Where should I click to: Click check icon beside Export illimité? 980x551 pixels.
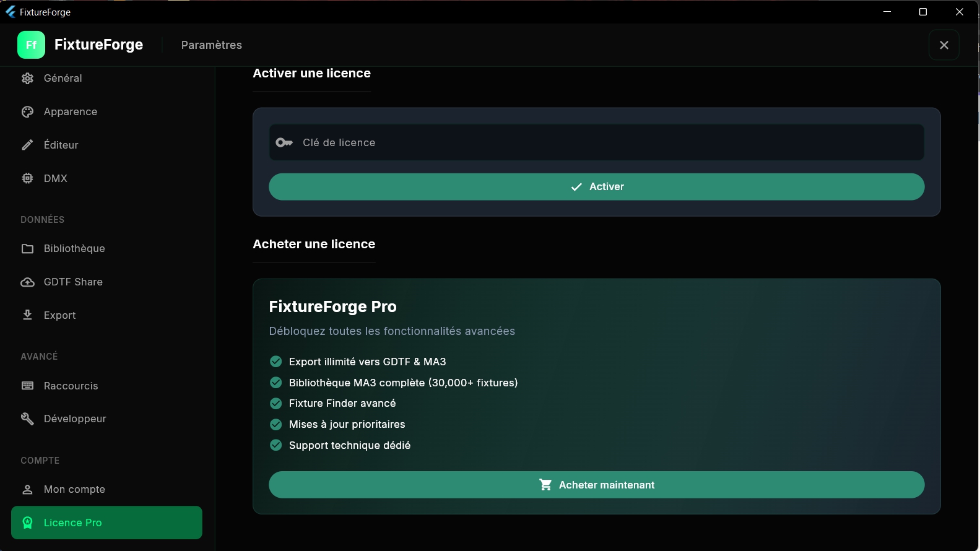[276, 362]
